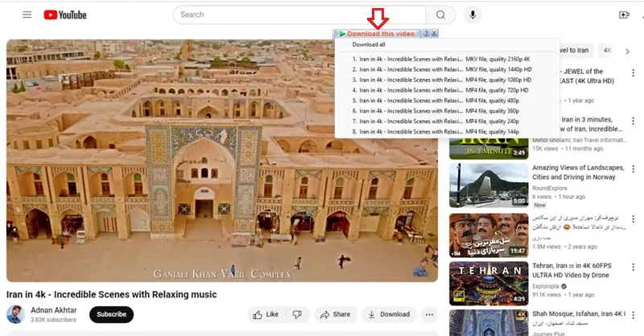This screenshot has width=644, height=336.
Task: Close the Download this video bar
Action: click(x=434, y=33)
